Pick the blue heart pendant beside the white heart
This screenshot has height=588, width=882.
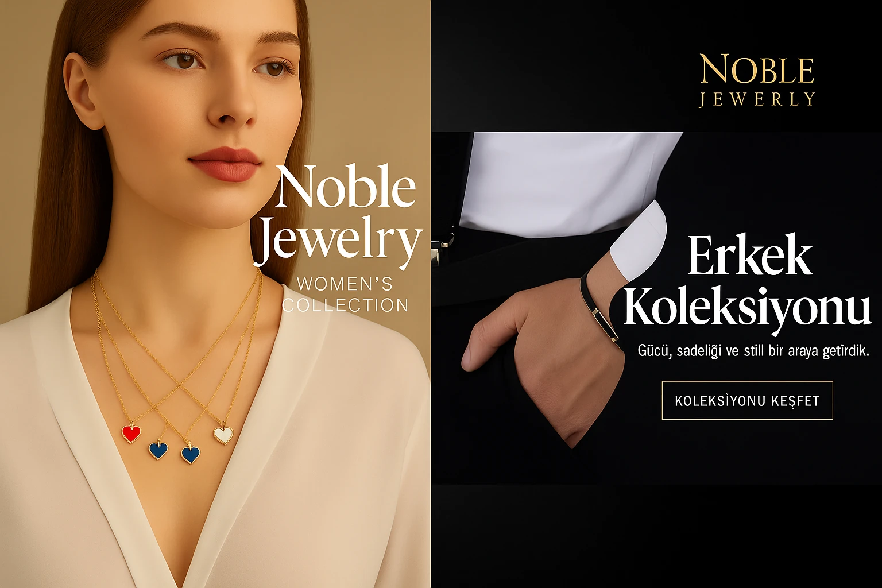click(191, 454)
